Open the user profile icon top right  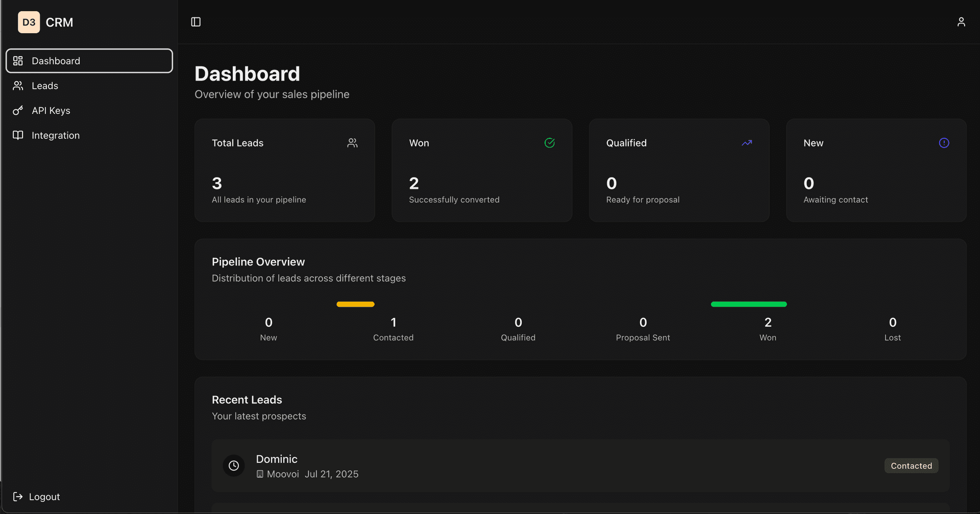(962, 22)
